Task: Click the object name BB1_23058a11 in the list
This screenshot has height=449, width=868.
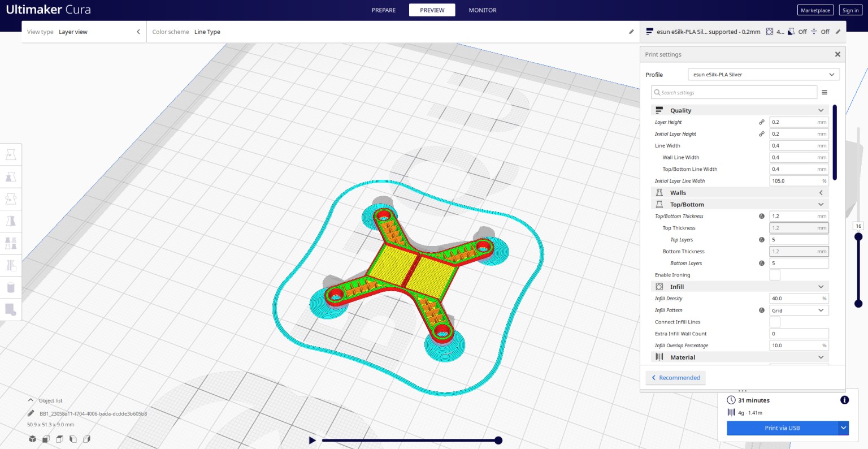Action: click(x=93, y=413)
